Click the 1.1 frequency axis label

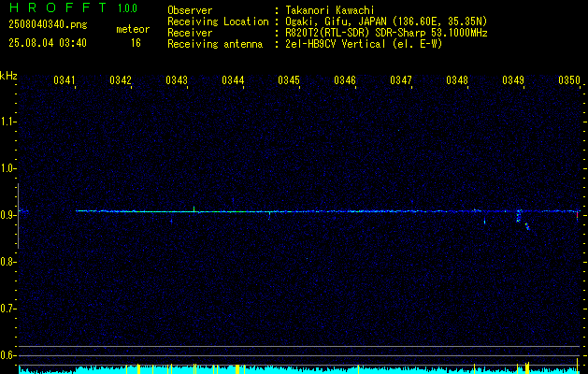7,122
